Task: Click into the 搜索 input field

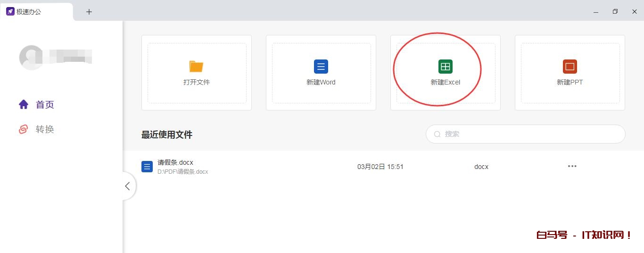Action: point(528,134)
